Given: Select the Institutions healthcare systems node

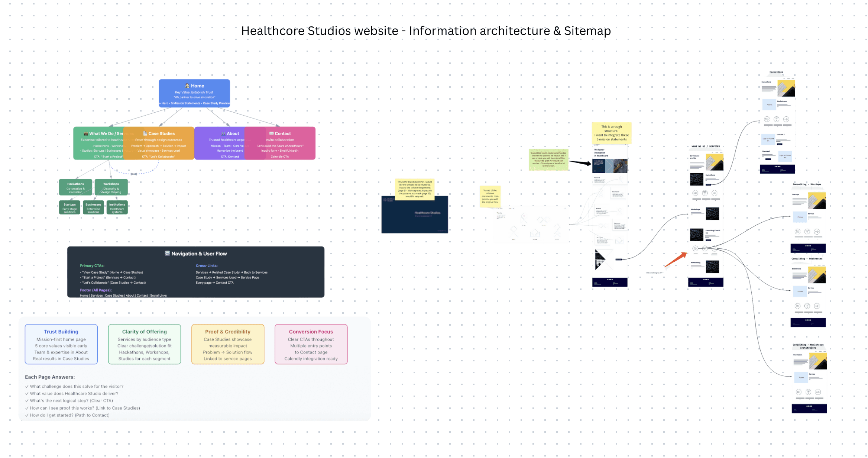Looking at the screenshot, I should (117, 207).
